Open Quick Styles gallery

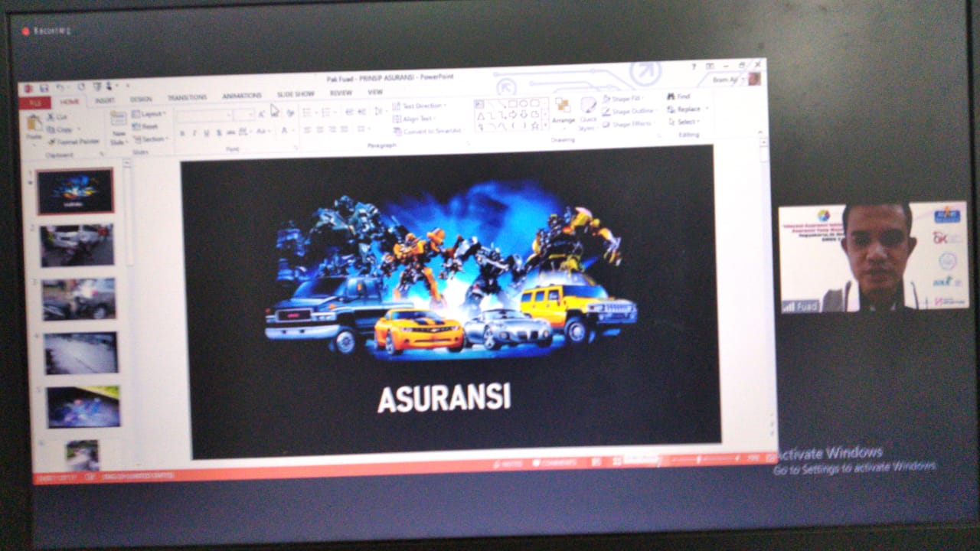tap(588, 113)
